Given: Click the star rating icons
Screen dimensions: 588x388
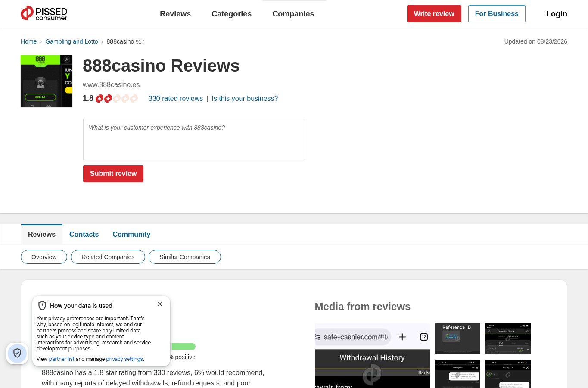Looking at the screenshot, I should [117, 99].
